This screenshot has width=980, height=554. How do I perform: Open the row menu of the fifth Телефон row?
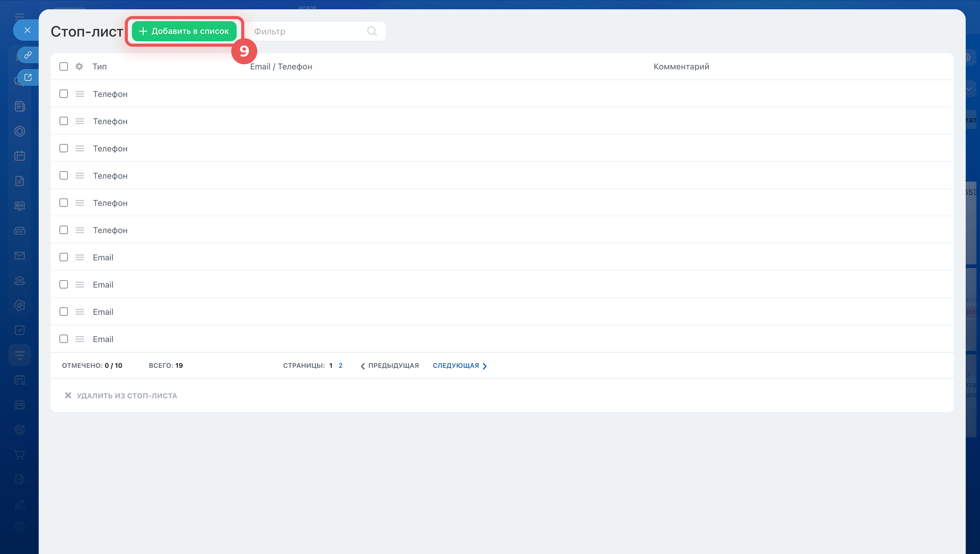80,203
